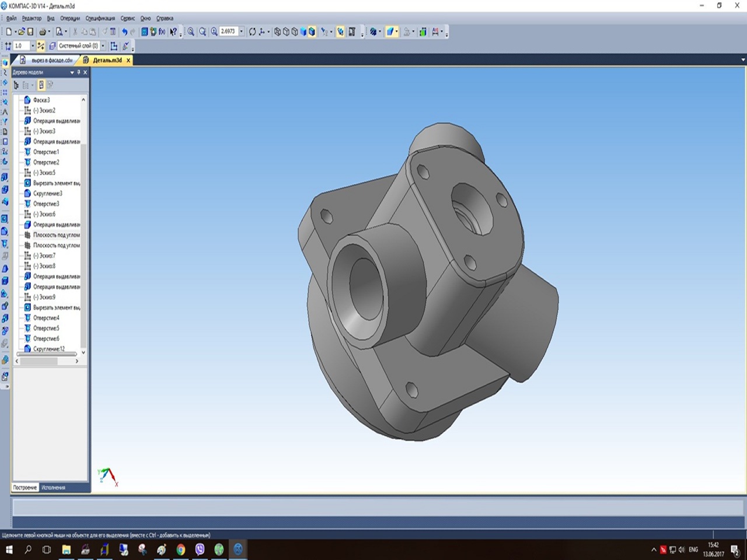This screenshot has width=747, height=560.
Task: Click the Save document icon
Action: [30, 32]
